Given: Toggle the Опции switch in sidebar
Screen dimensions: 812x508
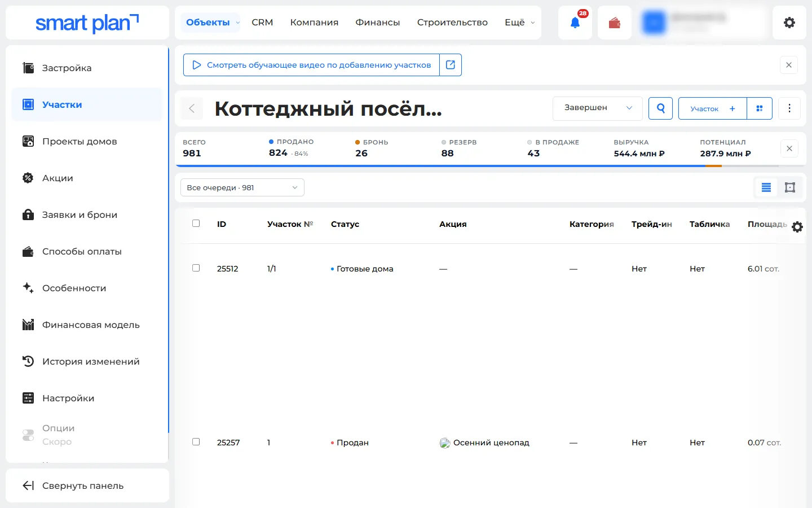Looking at the screenshot, I should click(28, 435).
